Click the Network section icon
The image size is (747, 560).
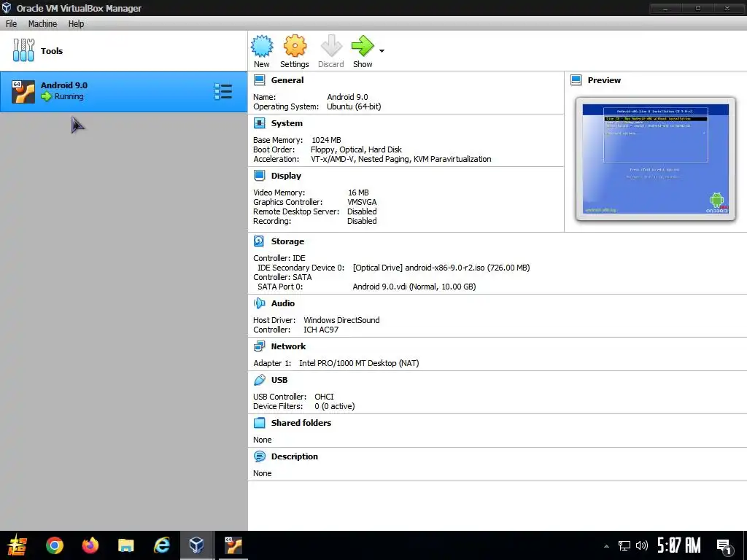coord(259,346)
